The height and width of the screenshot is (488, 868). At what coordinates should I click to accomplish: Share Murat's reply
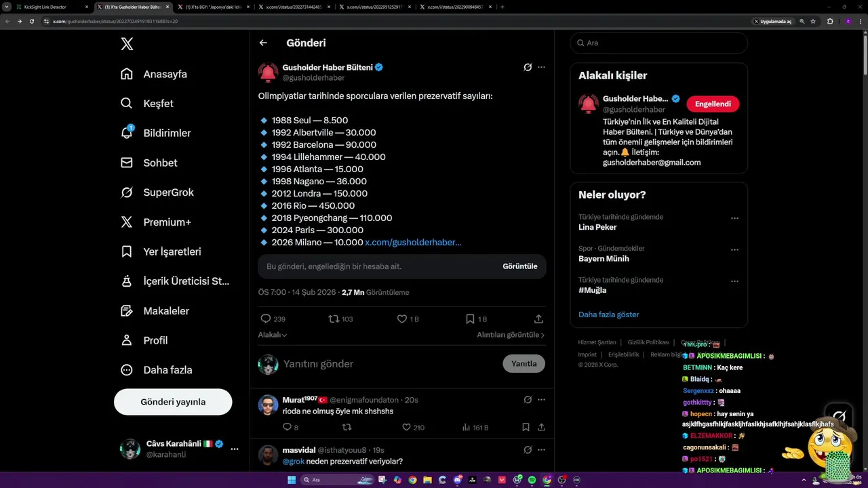click(541, 427)
